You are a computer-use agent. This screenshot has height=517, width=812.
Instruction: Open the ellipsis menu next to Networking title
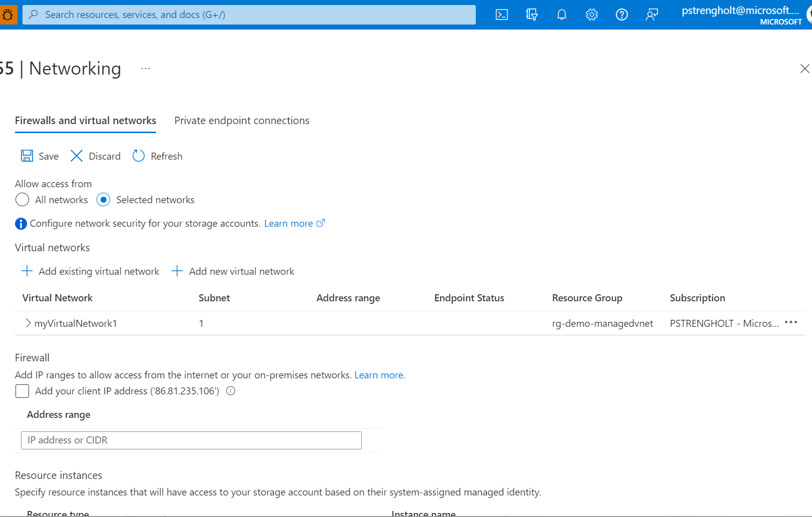[x=146, y=69]
